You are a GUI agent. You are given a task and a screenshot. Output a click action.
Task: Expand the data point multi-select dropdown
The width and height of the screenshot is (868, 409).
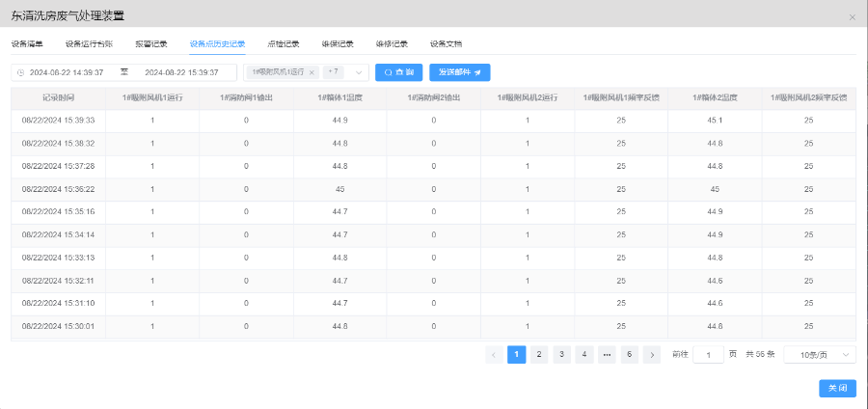point(359,72)
